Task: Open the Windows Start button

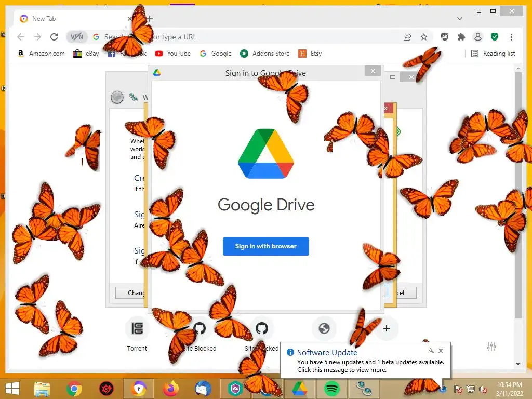Action: point(12,389)
